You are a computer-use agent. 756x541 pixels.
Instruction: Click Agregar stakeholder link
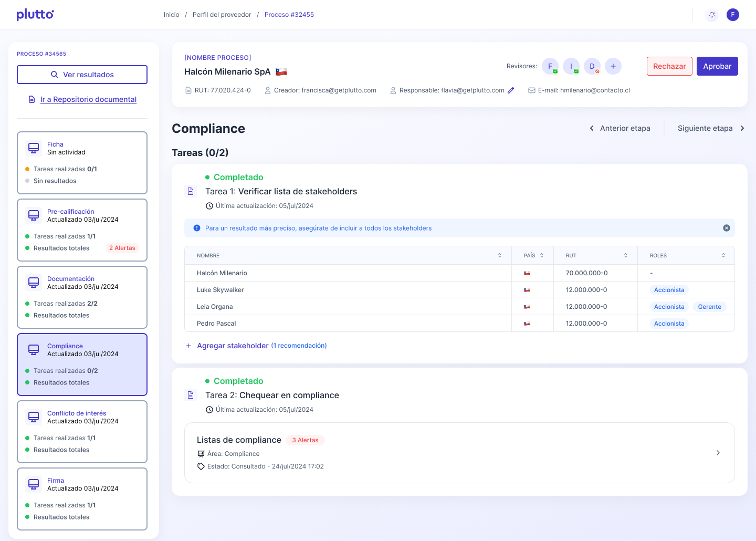tap(232, 346)
